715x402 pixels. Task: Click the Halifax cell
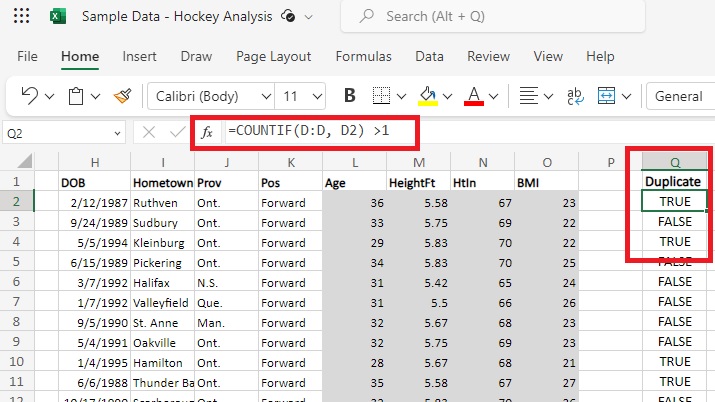click(163, 283)
